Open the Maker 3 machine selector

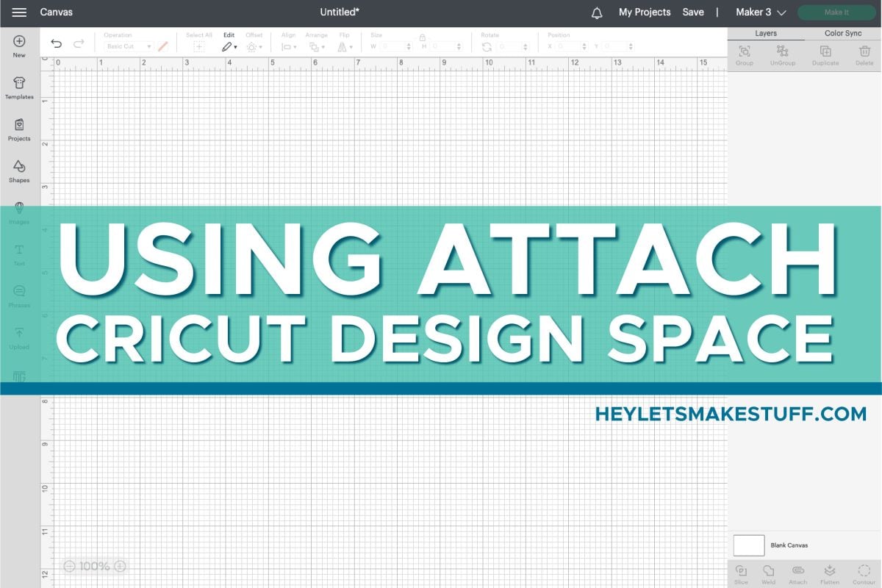pos(761,12)
